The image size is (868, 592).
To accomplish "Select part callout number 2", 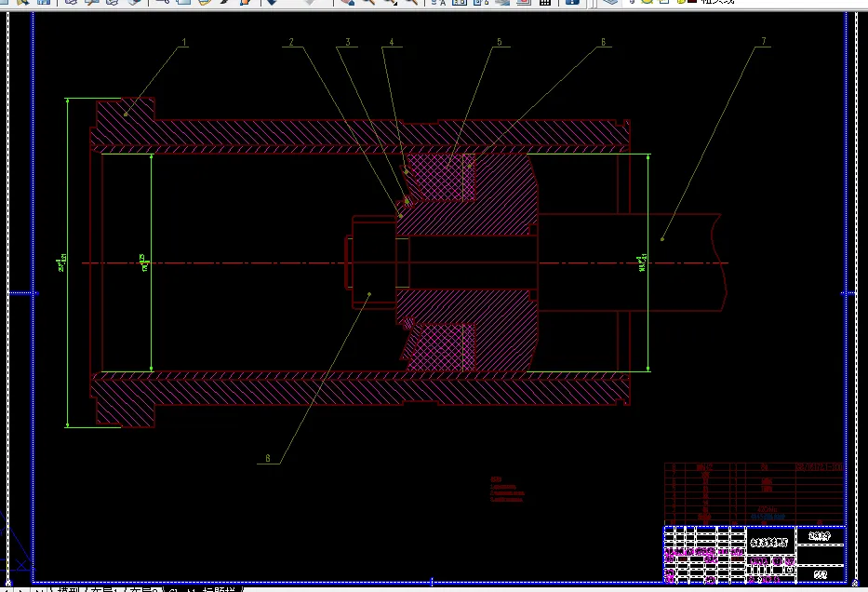I will click(291, 42).
